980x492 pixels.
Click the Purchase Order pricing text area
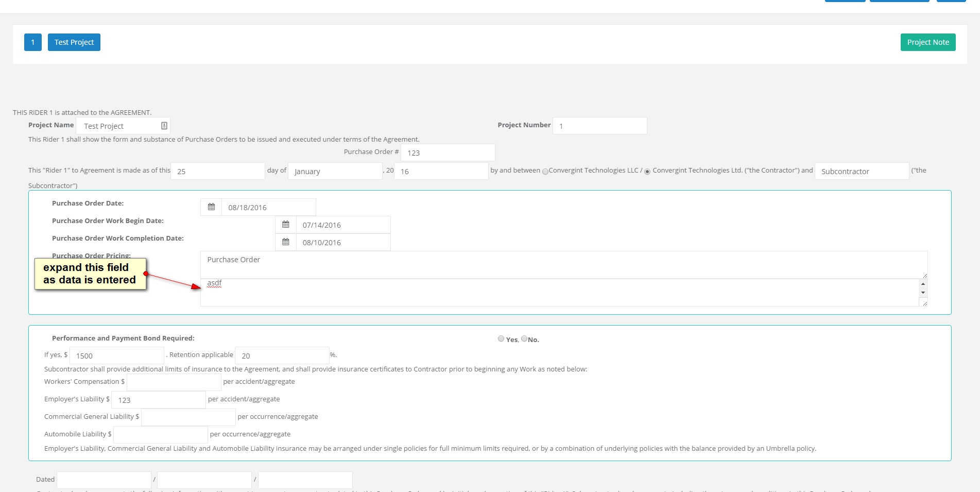(x=564, y=265)
